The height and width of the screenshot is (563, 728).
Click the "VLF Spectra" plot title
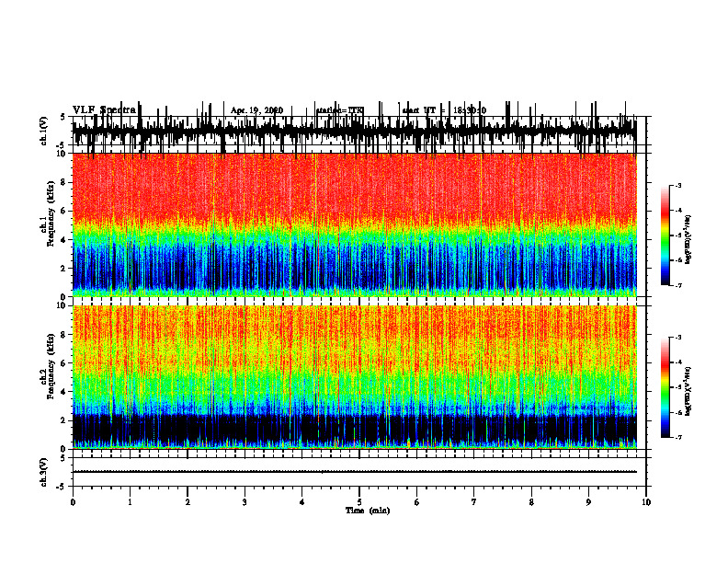point(104,110)
